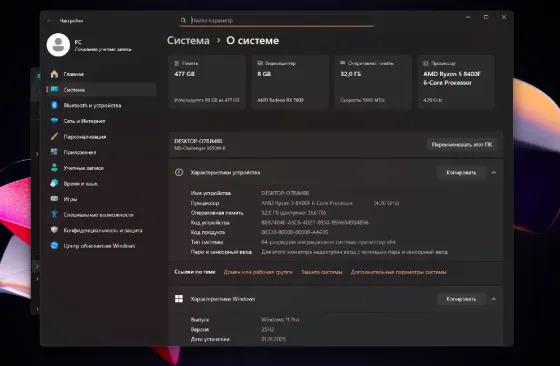The height and width of the screenshot is (366, 560).
Task: Open Дополнительные параметры системы link
Action: click(x=399, y=272)
